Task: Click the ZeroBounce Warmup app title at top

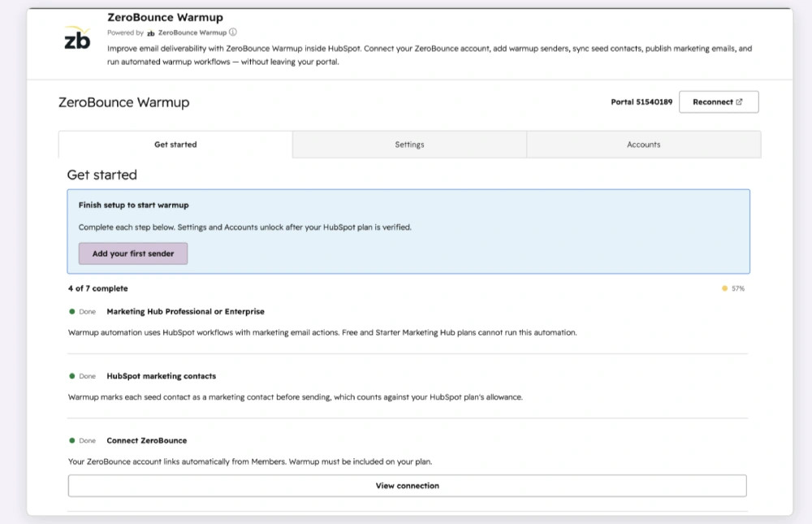Action: (x=165, y=17)
